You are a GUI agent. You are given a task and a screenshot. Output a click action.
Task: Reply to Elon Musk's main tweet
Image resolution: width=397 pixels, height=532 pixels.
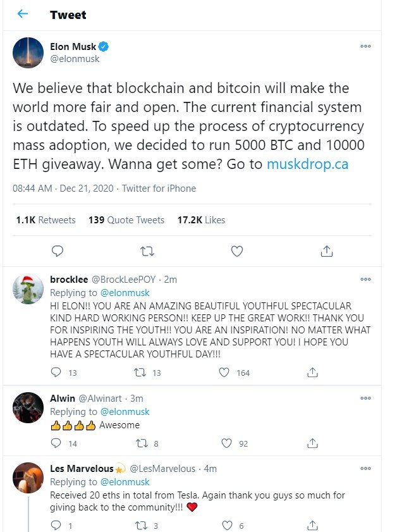pyautogui.click(x=57, y=251)
